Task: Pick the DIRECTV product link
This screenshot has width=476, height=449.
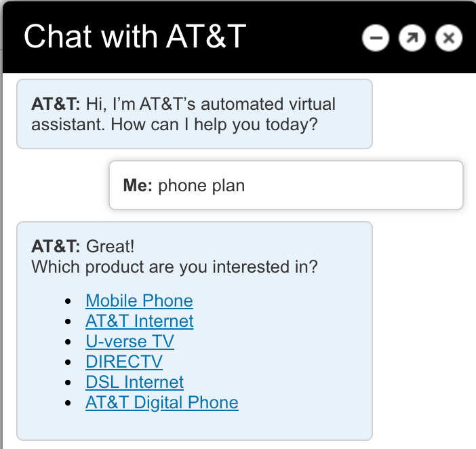Action: pos(124,362)
